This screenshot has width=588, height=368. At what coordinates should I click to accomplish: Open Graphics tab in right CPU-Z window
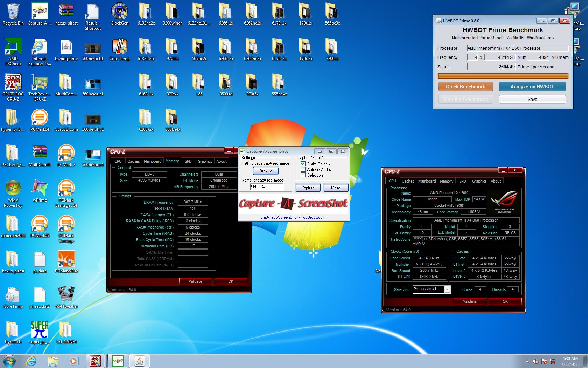[x=479, y=181]
